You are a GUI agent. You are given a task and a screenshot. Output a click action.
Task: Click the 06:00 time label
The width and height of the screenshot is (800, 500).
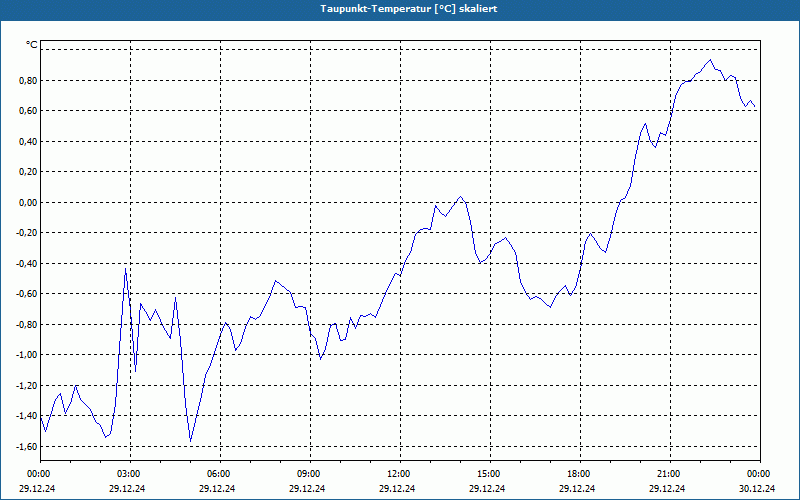pos(220,474)
